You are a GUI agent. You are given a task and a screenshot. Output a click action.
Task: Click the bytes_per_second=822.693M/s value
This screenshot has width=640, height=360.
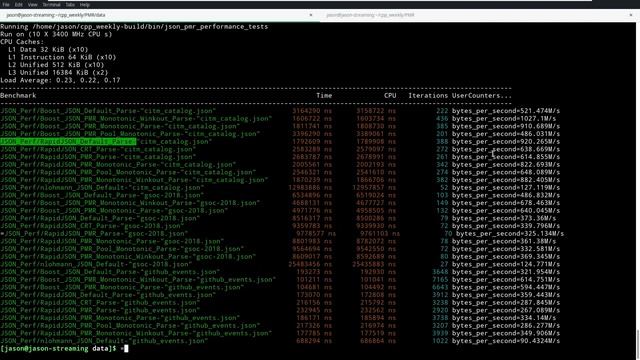(506, 165)
